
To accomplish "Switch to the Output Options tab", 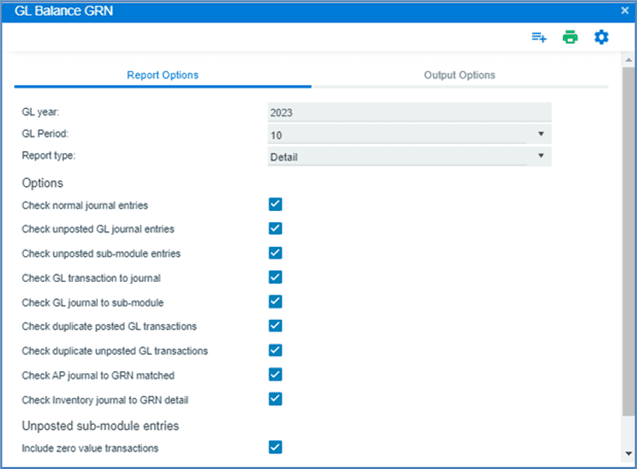I will (x=459, y=75).
